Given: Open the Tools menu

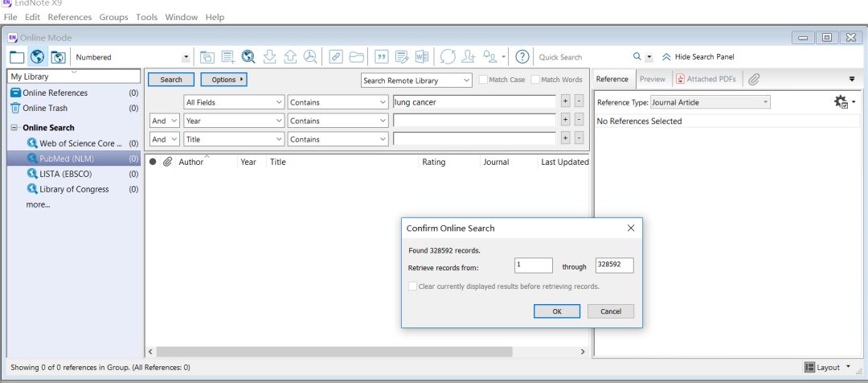Looking at the screenshot, I should click(x=147, y=17).
